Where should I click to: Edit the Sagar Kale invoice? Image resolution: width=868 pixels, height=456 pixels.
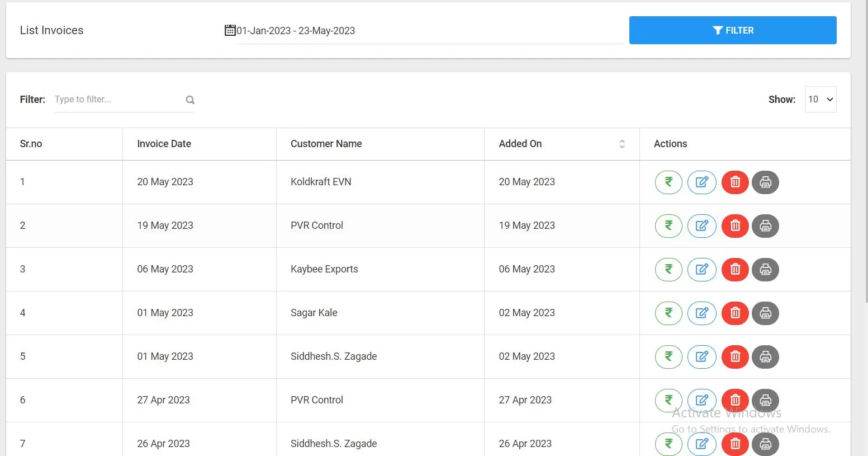702,313
